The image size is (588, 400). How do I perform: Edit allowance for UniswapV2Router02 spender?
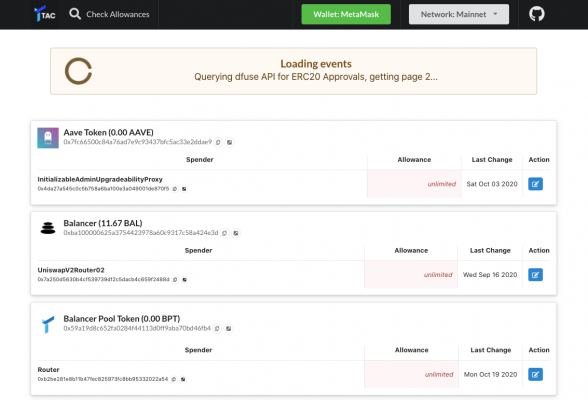pyautogui.click(x=535, y=275)
